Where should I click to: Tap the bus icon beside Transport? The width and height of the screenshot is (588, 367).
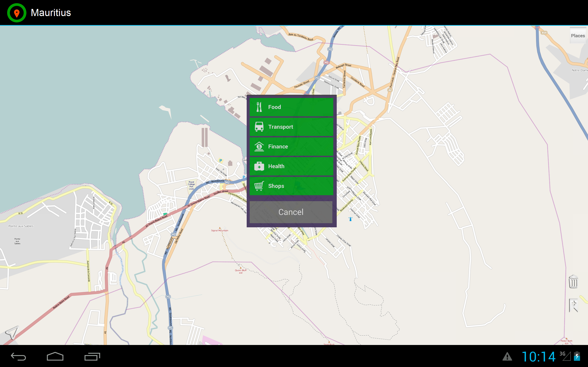point(259,127)
